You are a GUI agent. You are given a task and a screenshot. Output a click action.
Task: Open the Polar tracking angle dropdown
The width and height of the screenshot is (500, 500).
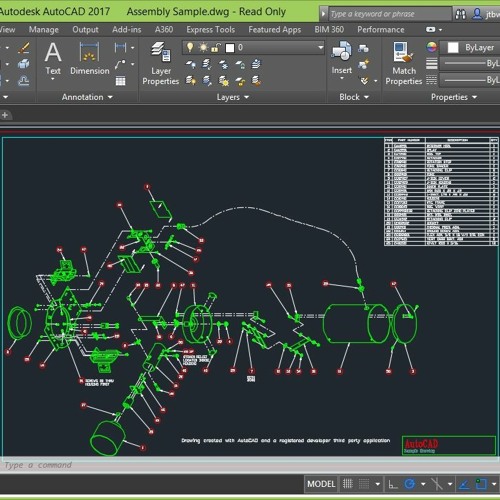tap(423, 484)
